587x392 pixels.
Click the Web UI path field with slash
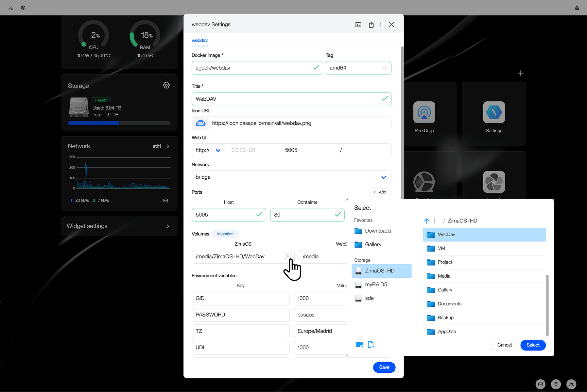coord(364,150)
